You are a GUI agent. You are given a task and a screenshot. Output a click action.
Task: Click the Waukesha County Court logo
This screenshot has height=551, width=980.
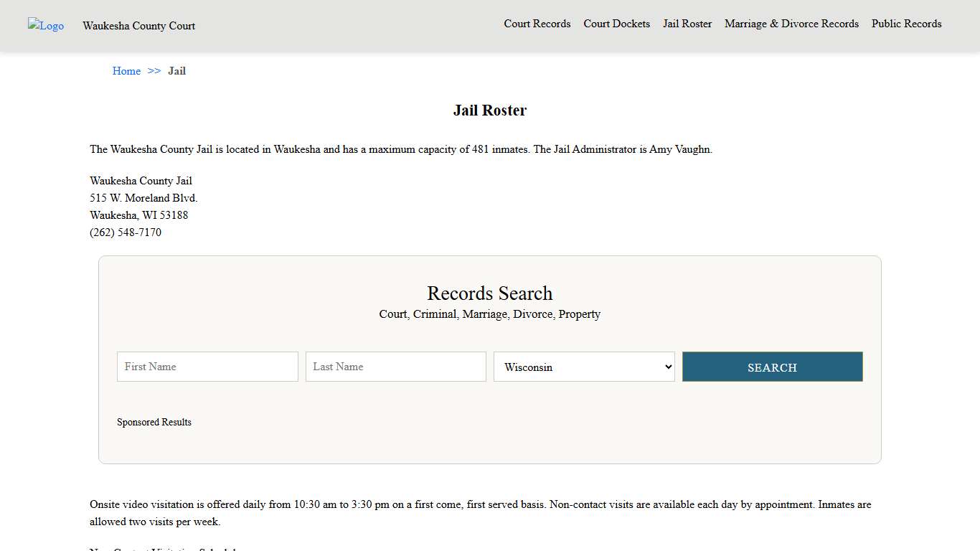45,26
